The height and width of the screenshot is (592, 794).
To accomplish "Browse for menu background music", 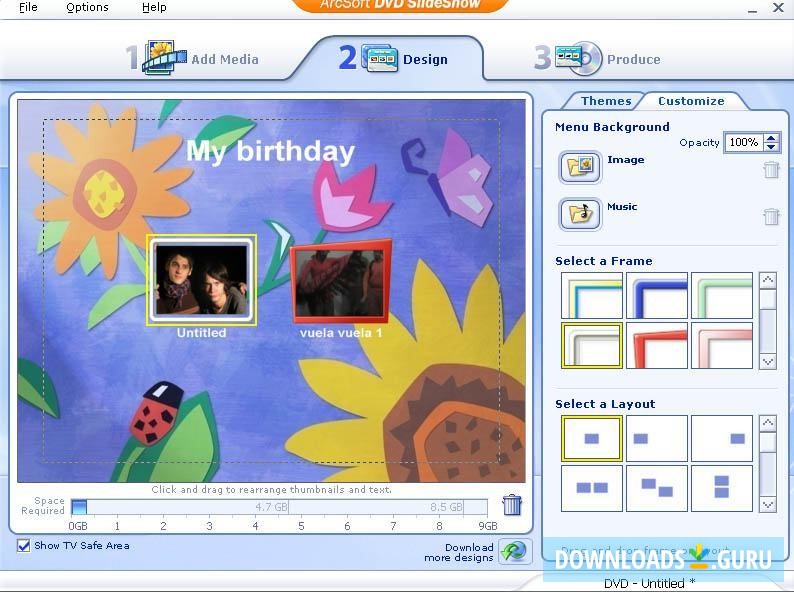I will (x=580, y=214).
